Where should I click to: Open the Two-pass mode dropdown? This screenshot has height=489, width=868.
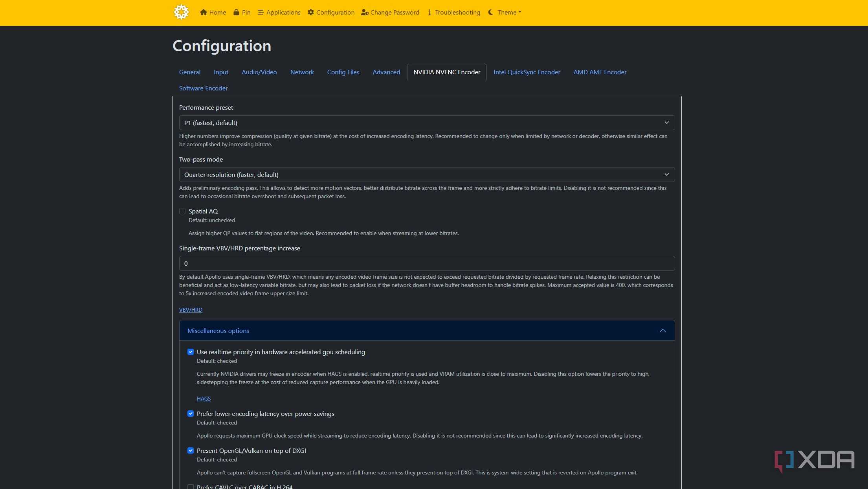pos(427,175)
